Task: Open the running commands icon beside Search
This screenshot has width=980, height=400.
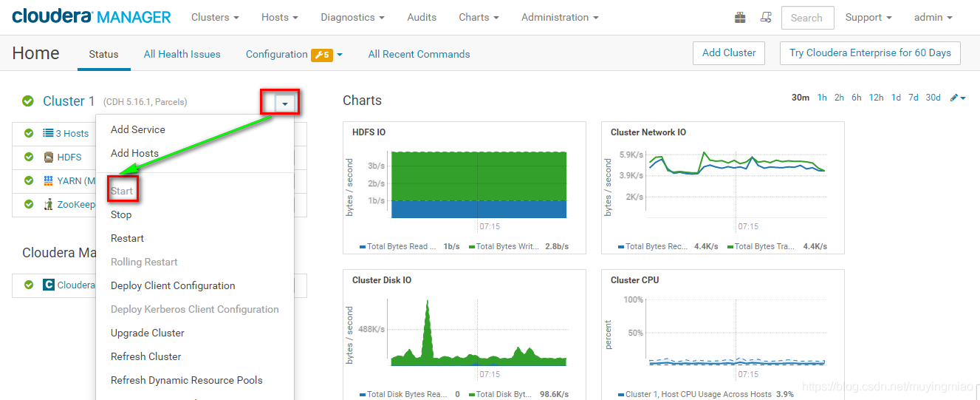Action: pyautogui.click(x=766, y=17)
